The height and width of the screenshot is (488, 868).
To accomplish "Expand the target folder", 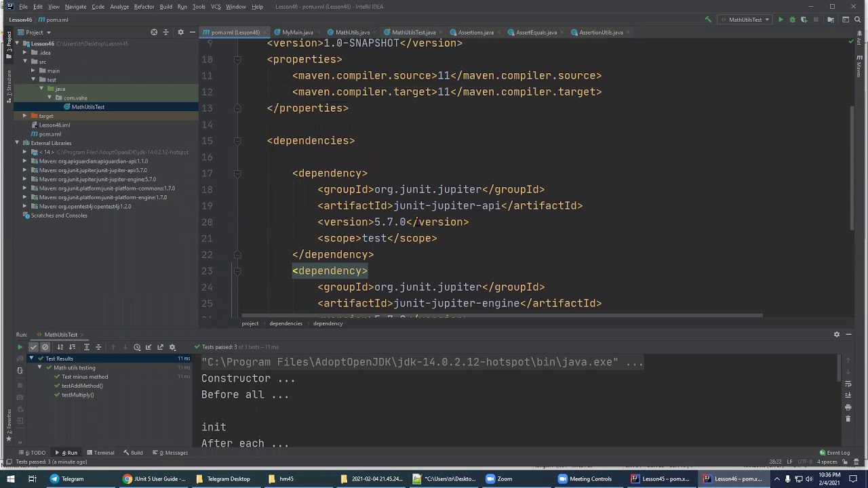I will (x=25, y=116).
